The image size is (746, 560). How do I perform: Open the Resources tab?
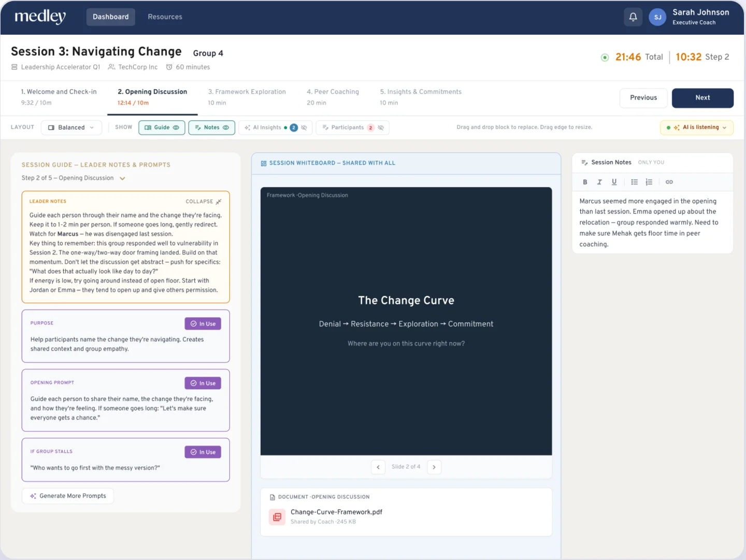point(165,17)
